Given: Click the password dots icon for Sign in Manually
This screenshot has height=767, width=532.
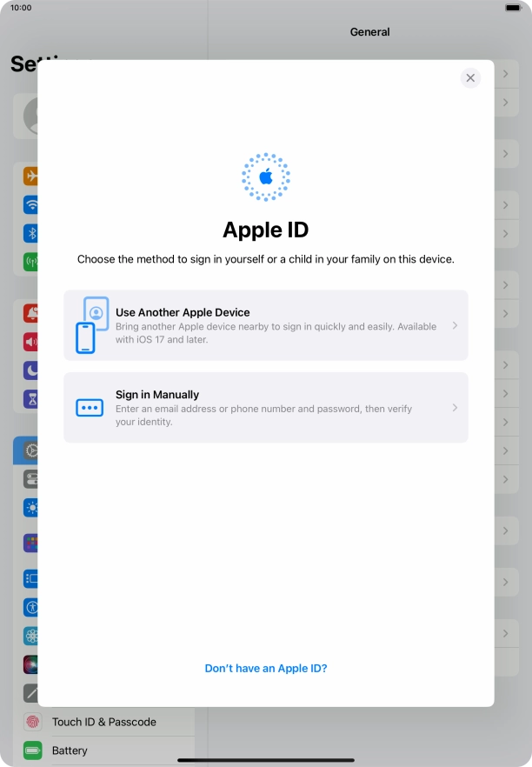Looking at the screenshot, I should point(90,408).
